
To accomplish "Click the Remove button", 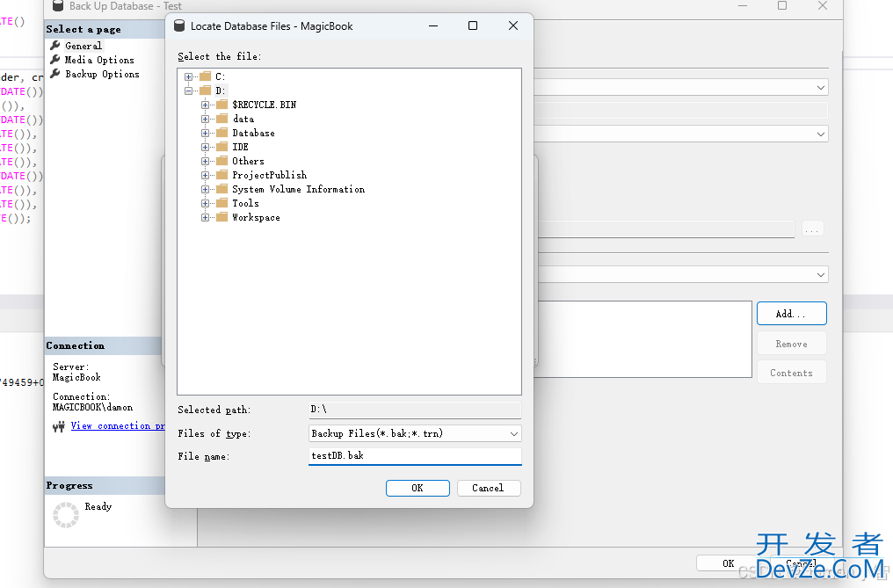I will (x=792, y=345).
